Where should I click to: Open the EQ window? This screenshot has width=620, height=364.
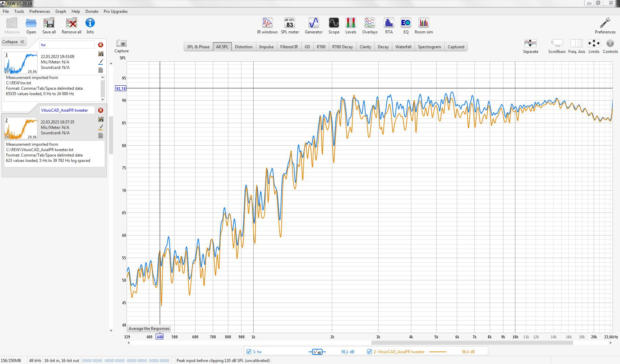pos(406,26)
